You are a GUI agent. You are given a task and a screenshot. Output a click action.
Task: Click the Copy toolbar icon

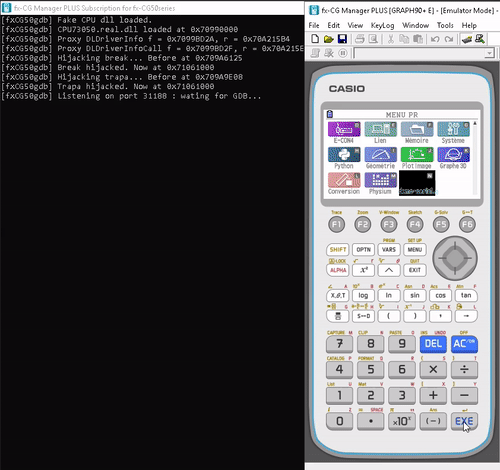pyautogui.click(x=404, y=39)
